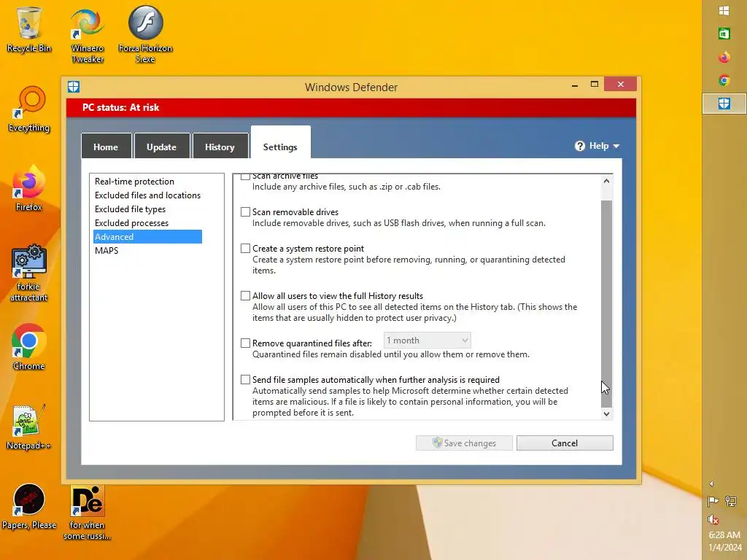Click the muted volume tray icon
The width and height of the screenshot is (747, 560).
coord(713,519)
